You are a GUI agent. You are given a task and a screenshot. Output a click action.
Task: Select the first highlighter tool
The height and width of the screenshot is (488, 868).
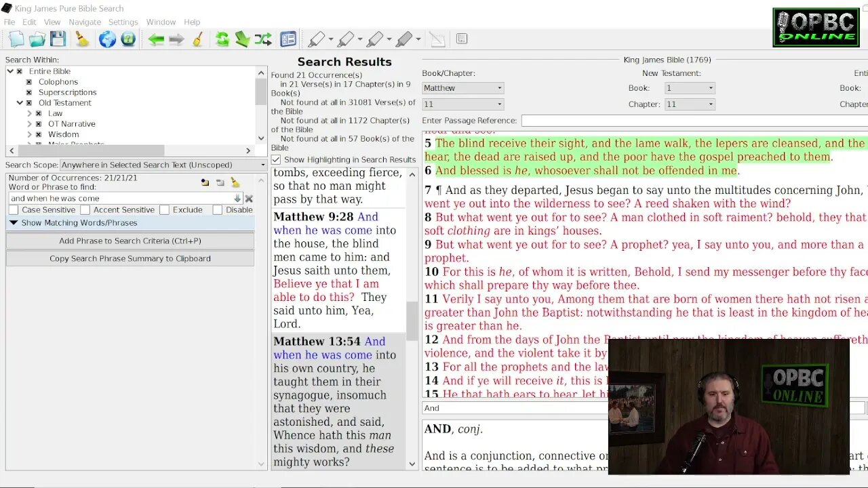pos(316,39)
